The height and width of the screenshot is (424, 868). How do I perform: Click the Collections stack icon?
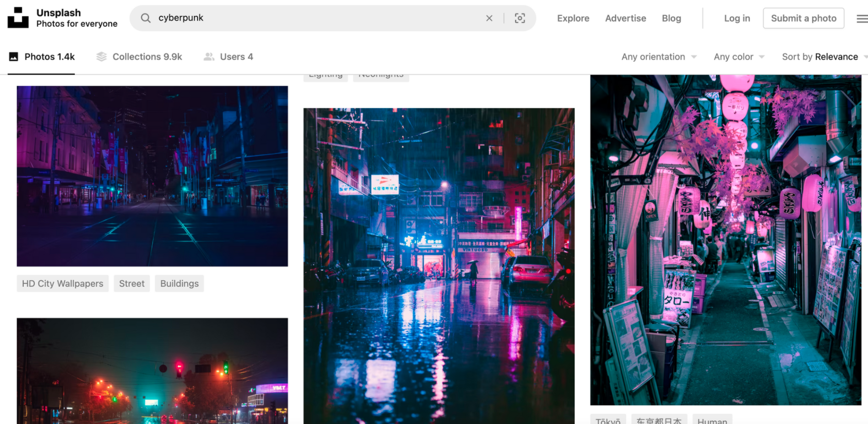click(102, 57)
